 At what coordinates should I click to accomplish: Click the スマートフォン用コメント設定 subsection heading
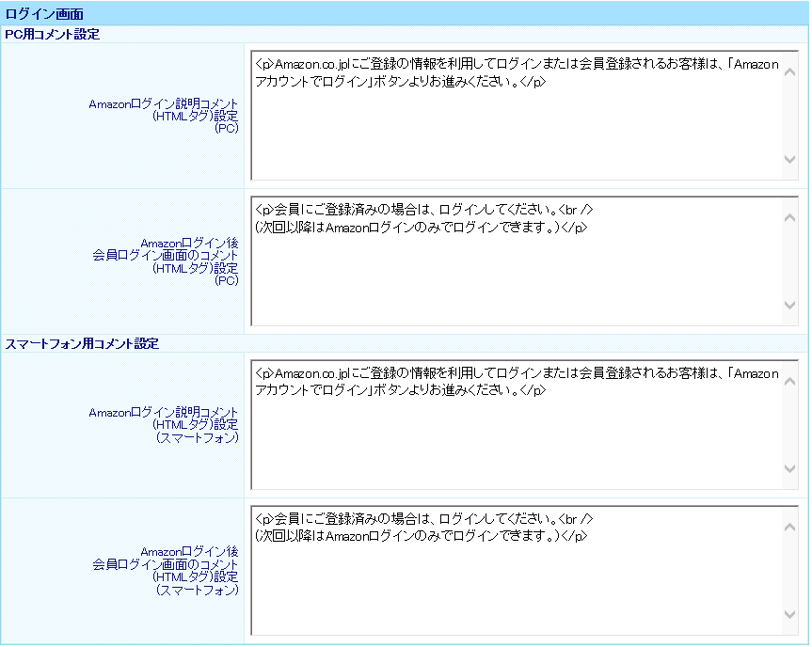[82, 343]
